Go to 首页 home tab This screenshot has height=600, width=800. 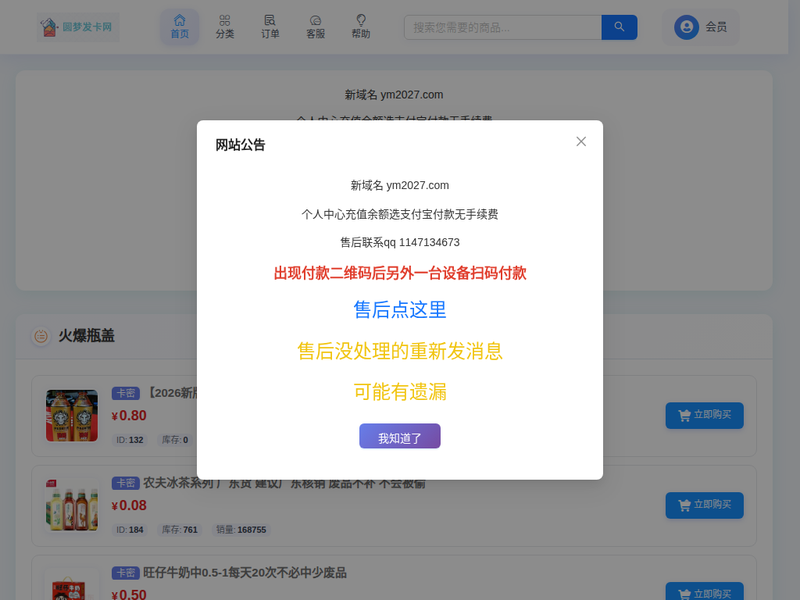point(180,27)
